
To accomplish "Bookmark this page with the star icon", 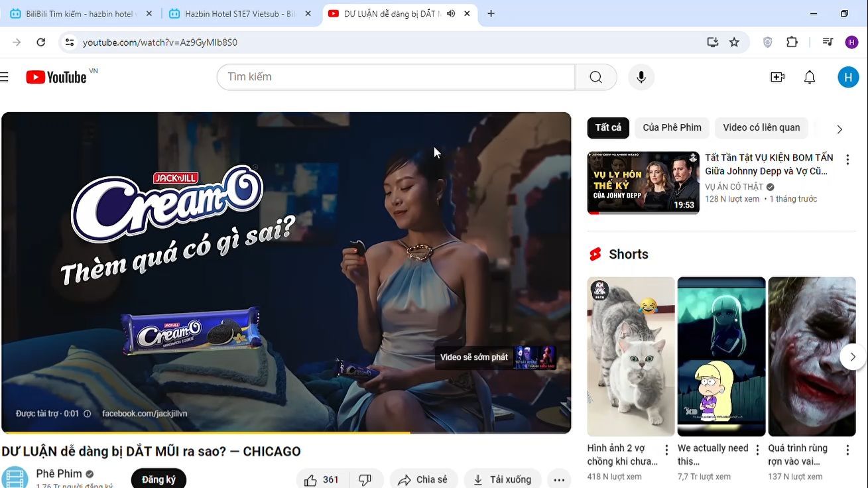I will click(x=734, y=42).
